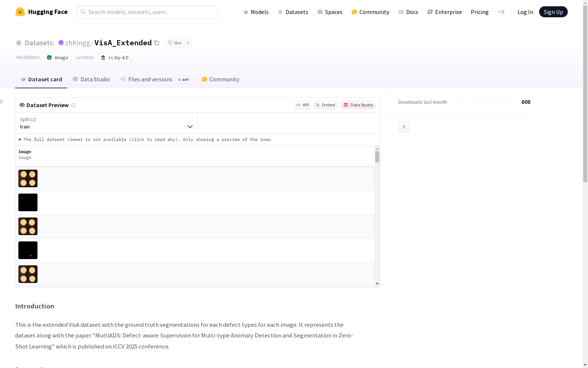Click the page vertical scrollbar thumb
The height and width of the screenshot is (368, 588).
point(585,93)
